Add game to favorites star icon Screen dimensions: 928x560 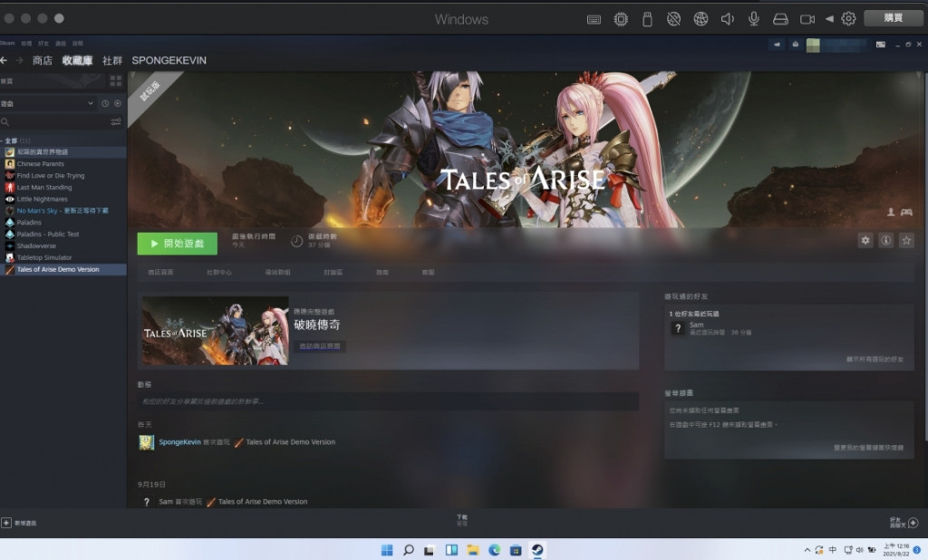pyautogui.click(x=906, y=240)
